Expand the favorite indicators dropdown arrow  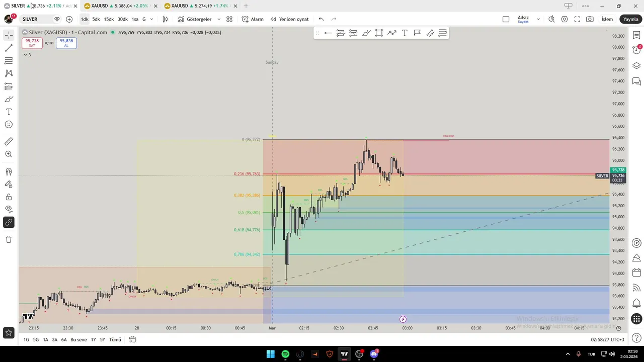[219, 19]
